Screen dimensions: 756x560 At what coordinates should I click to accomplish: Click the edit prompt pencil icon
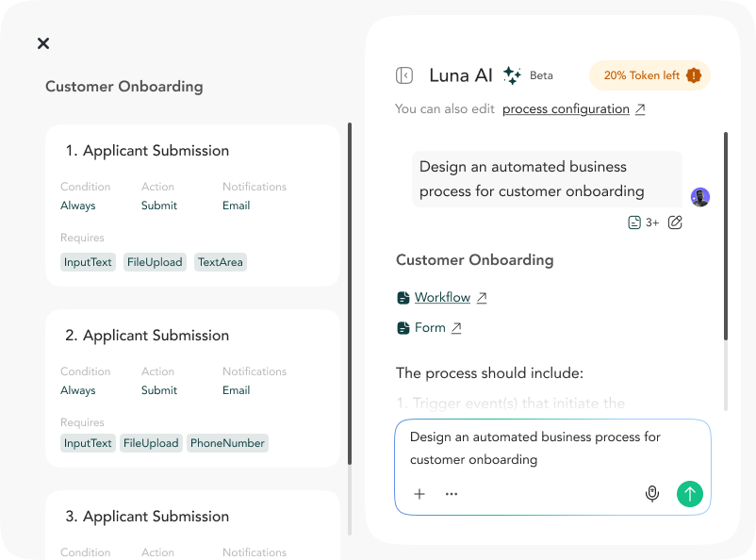[675, 222]
